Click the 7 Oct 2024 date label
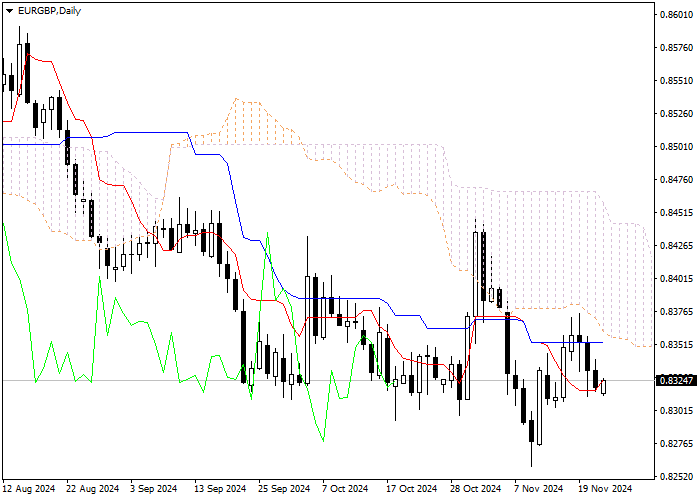This screenshot has height=500, width=700. 345,489
